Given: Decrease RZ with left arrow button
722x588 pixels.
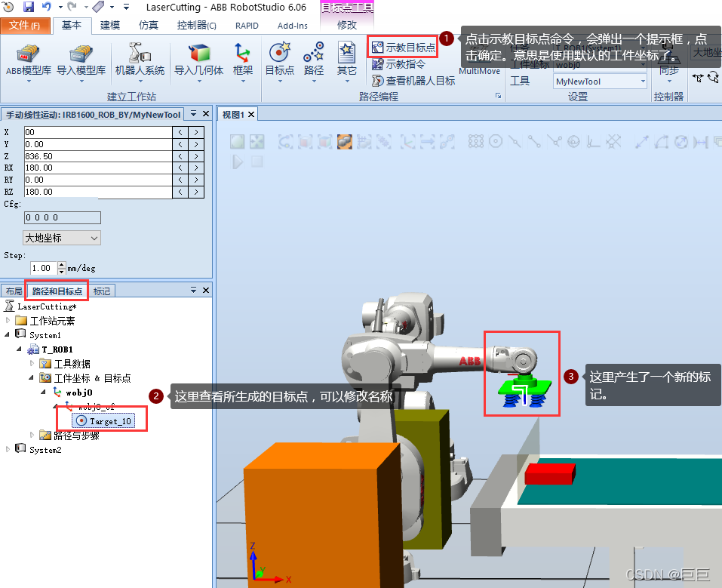Looking at the screenshot, I should coord(180,192).
